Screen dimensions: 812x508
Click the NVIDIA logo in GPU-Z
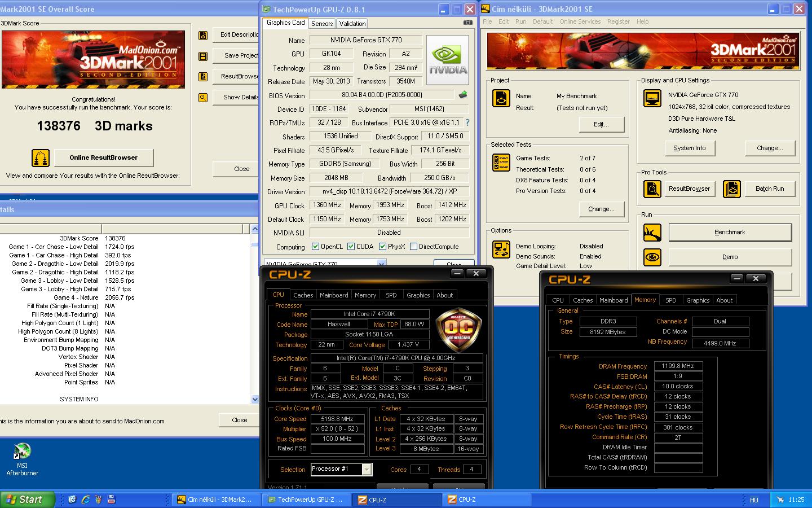click(448, 60)
